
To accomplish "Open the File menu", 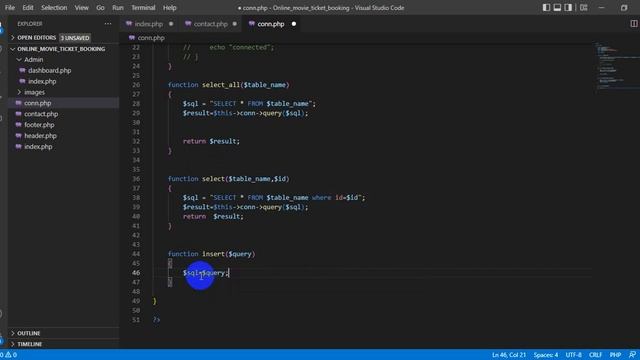I will [10, 7].
